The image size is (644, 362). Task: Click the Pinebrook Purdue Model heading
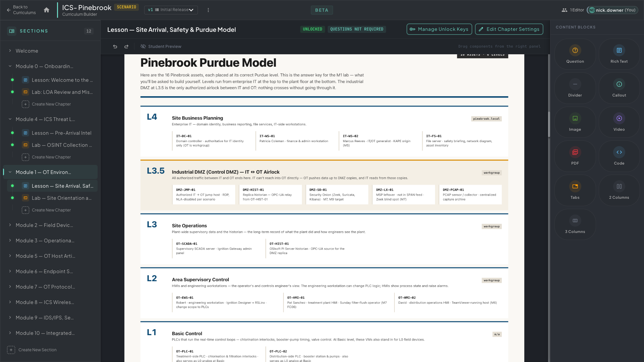point(208,63)
